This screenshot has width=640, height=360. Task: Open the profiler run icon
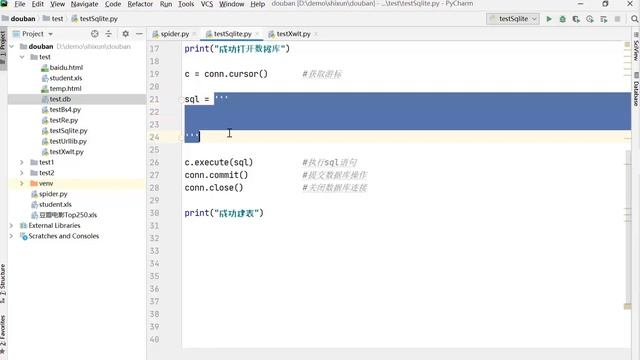point(590,19)
